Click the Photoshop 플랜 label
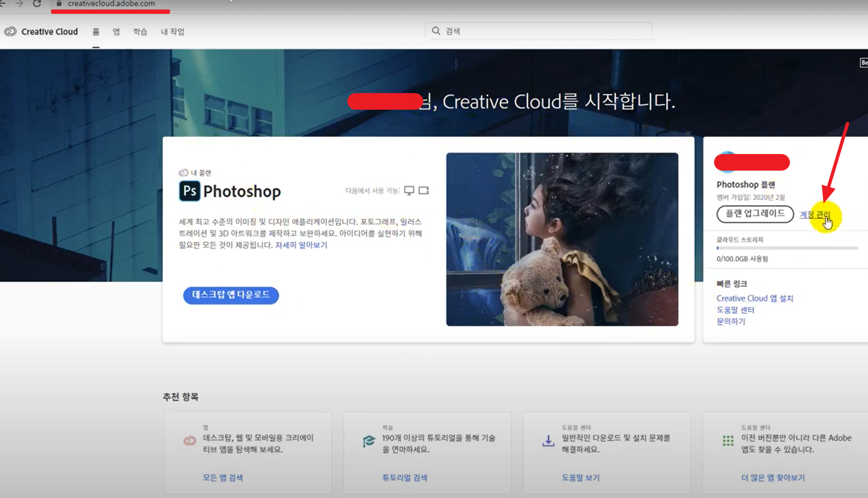The width and height of the screenshot is (868, 498). (x=746, y=184)
